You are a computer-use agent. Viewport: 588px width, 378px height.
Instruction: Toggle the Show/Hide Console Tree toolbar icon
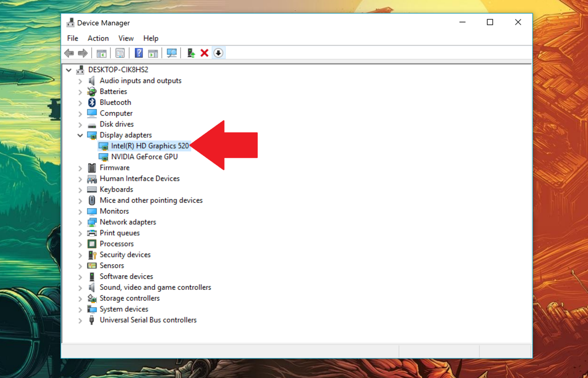(101, 53)
